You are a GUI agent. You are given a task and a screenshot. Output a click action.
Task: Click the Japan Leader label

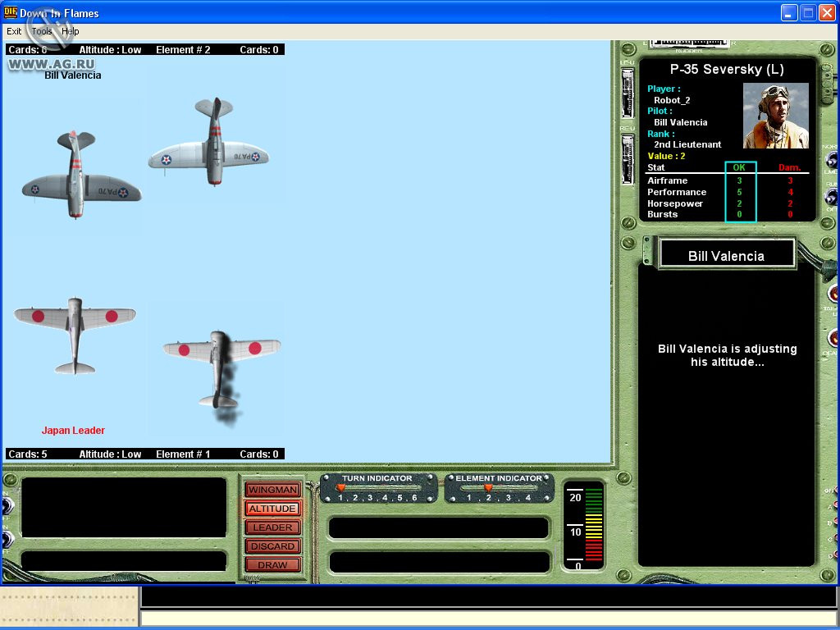tap(73, 430)
